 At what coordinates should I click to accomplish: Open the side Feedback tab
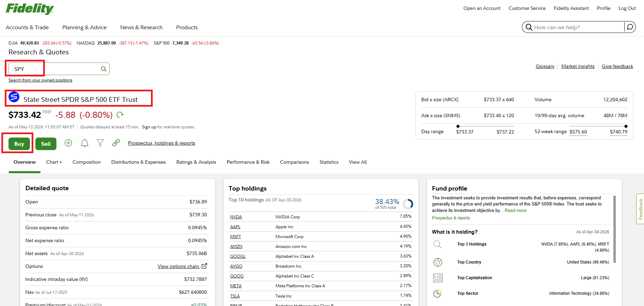[640, 209]
